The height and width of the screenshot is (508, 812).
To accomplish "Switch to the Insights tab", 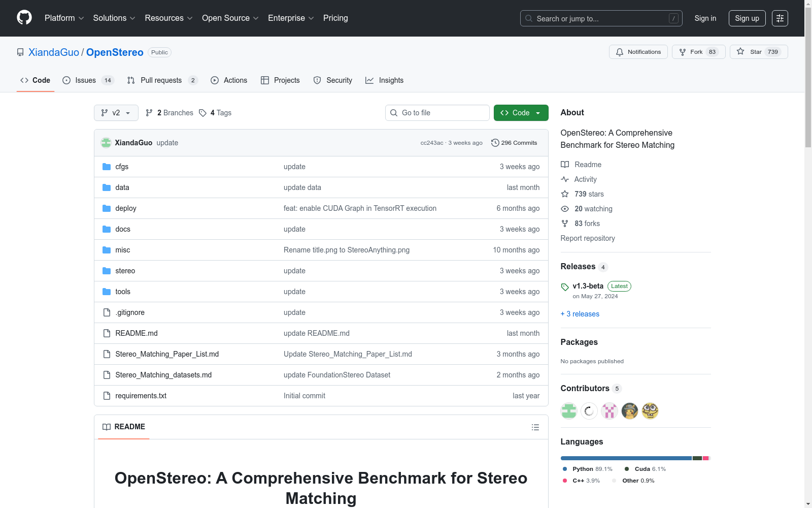I will tap(385, 80).
